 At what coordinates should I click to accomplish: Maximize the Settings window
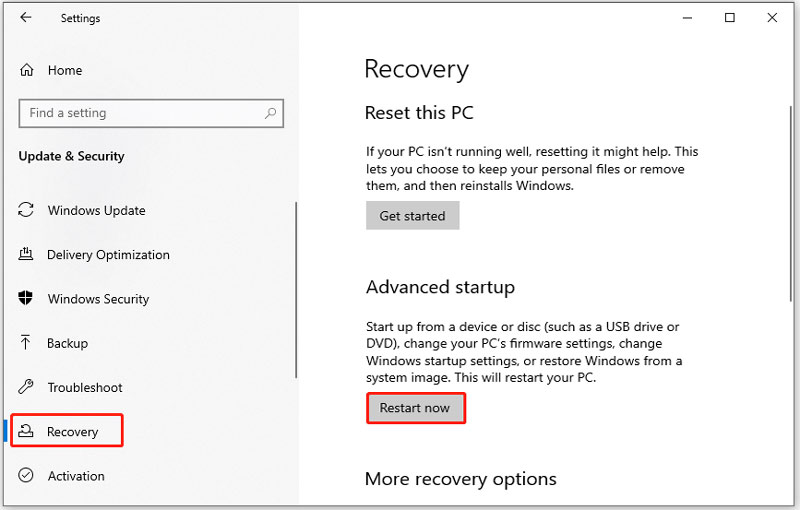pos(730,18)
